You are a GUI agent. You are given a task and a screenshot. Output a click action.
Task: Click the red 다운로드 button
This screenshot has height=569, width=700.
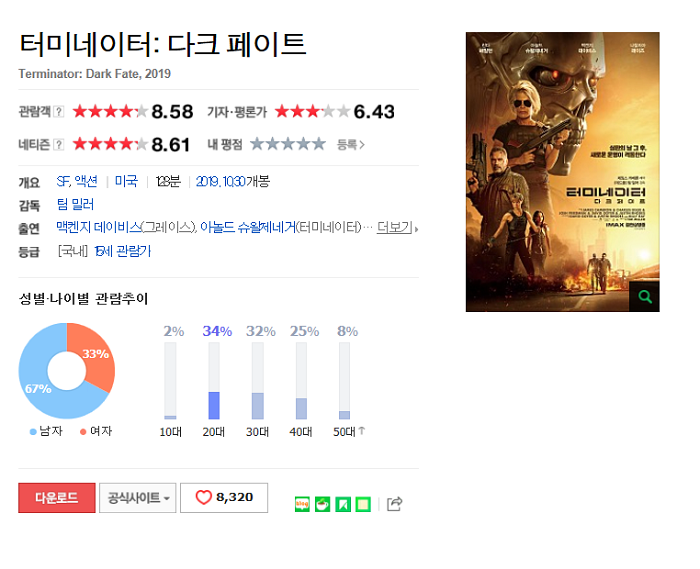point(57,498)
